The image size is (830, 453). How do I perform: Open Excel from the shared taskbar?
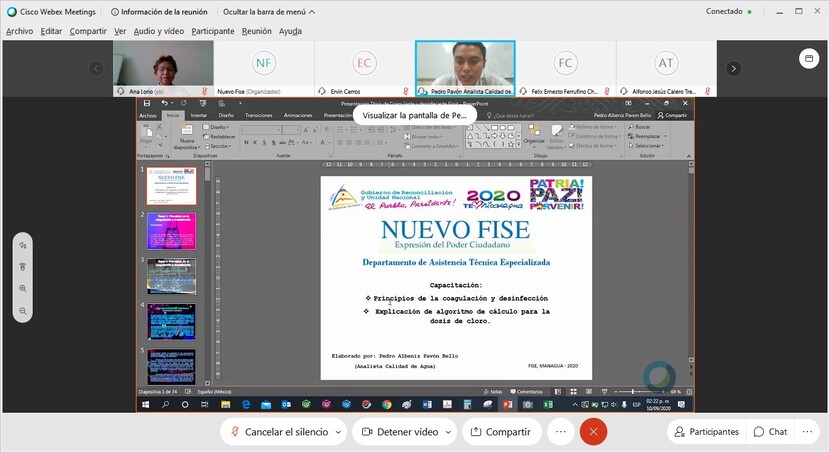[x=548, y=404]
